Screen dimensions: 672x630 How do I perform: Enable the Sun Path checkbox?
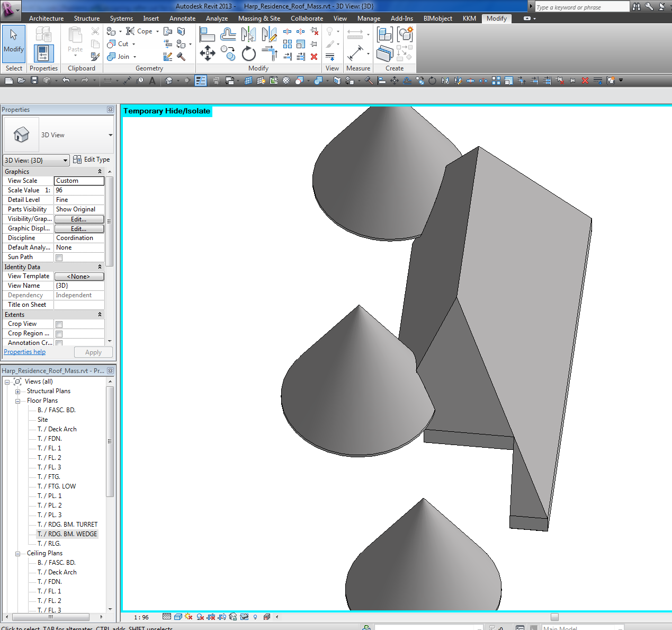[59, 258]
